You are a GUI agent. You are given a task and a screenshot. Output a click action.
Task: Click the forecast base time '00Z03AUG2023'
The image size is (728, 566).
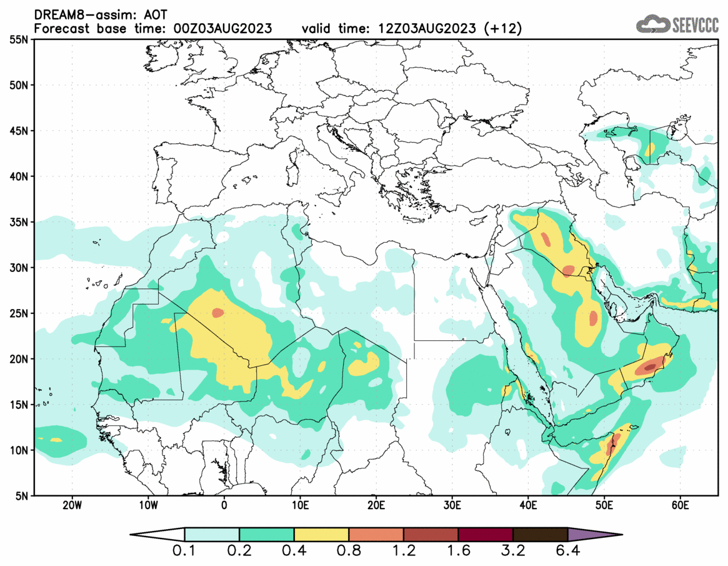pyautogui.click(x=222, y=29)
